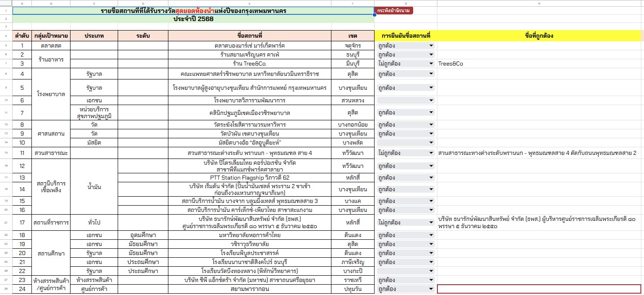
Task: Open the verification dropdown for ตลาดบองมาร์เช่ row
Action: pyautogui.click(x=406, y=46)
